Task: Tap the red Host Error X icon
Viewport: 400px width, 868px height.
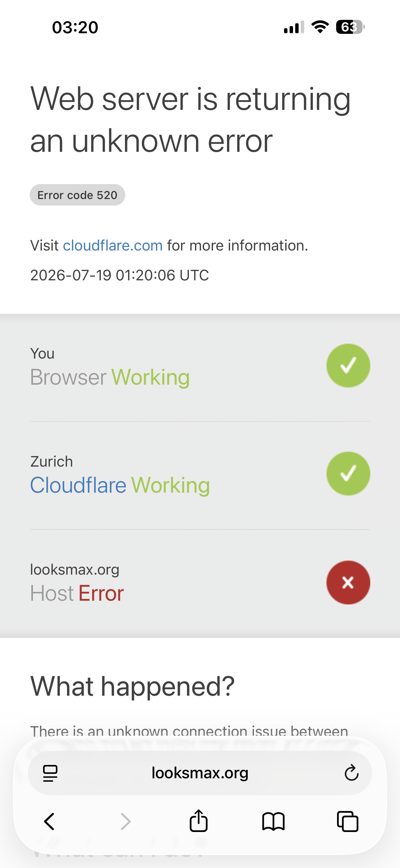Action: [348, 582]
